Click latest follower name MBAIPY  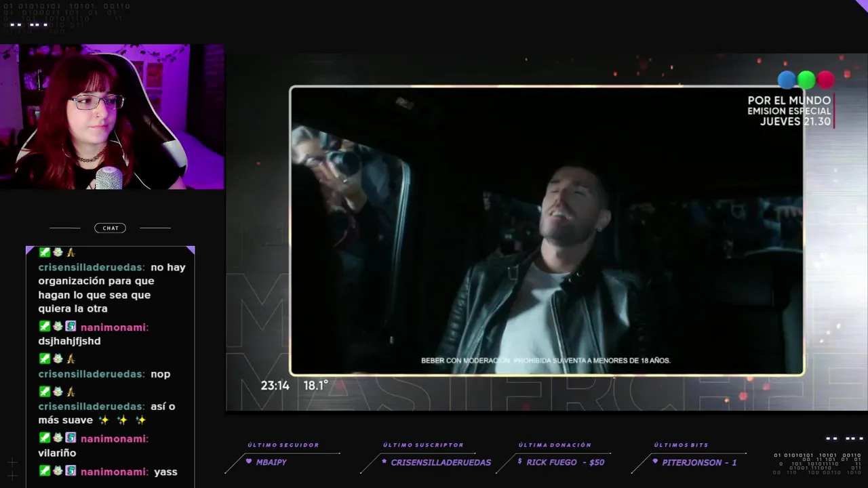271,462
